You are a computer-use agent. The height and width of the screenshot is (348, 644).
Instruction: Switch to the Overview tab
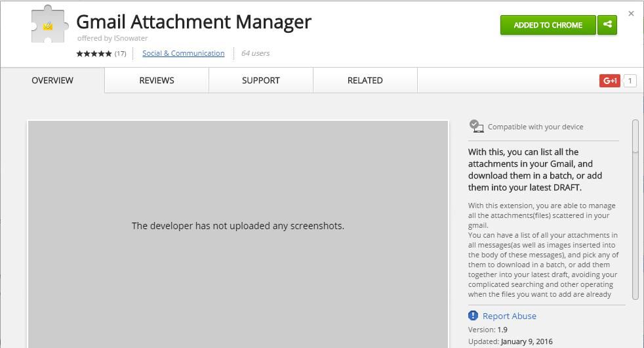pyautogui.click(x=52, y=80)
